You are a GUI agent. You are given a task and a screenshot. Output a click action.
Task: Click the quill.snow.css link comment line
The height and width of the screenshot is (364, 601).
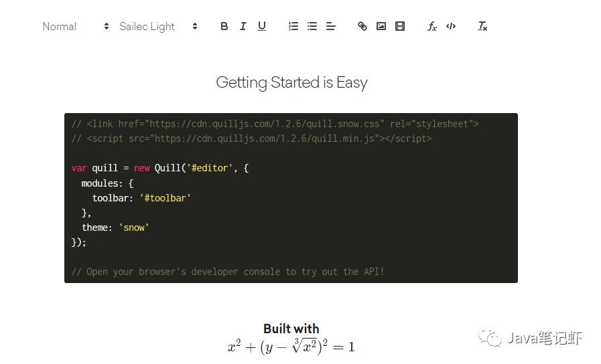(275, 124)
